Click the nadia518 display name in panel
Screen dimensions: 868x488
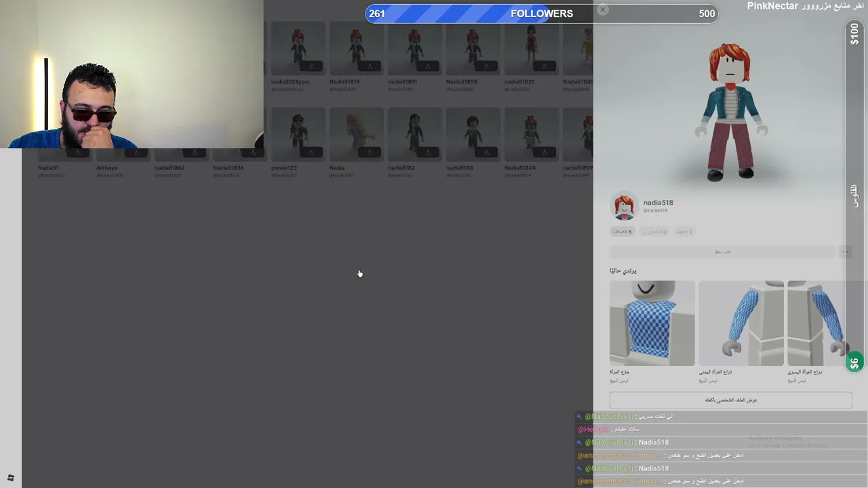click(658, 203)
